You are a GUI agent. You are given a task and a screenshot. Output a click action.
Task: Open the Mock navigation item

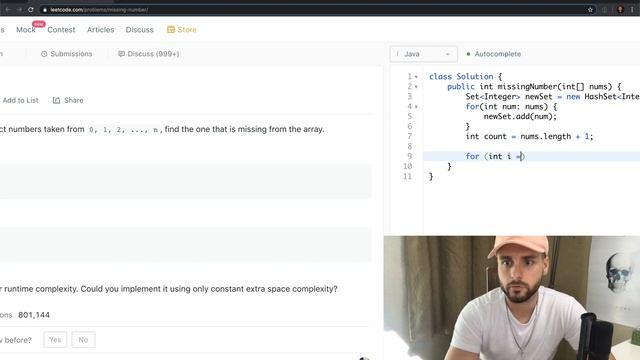[26, 29]
